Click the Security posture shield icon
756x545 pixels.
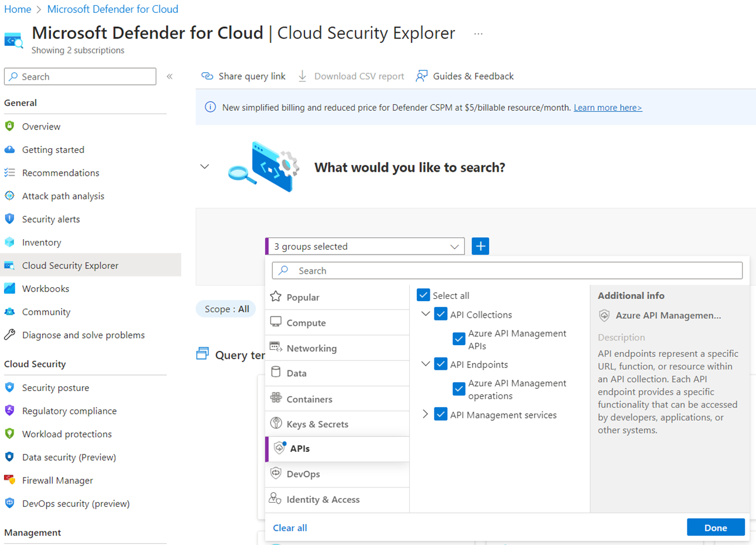point(9,387)
